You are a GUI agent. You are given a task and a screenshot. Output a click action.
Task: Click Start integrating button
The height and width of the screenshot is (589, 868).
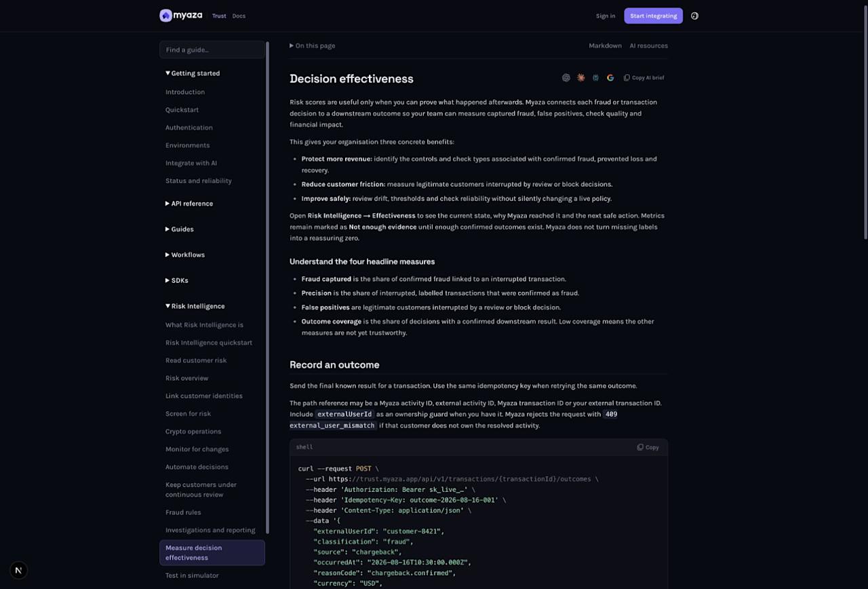(653, 16)
